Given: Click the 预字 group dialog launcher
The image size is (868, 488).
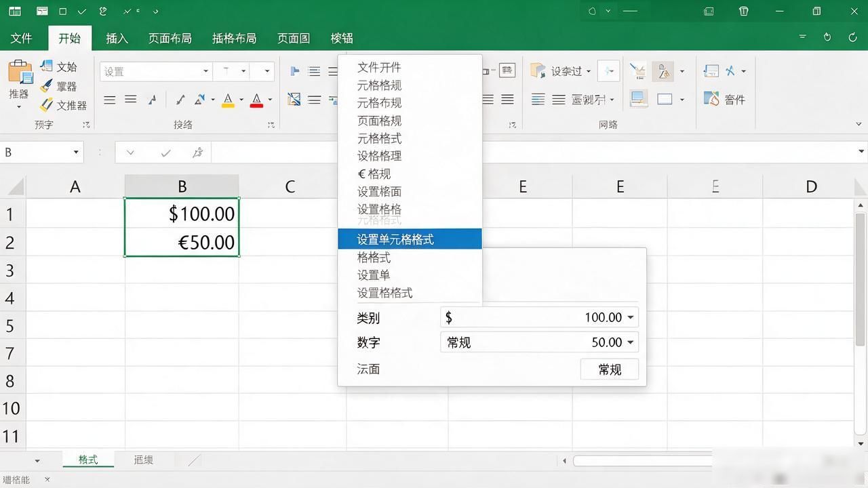Looking at the screenshot, I should pos(86,125).
